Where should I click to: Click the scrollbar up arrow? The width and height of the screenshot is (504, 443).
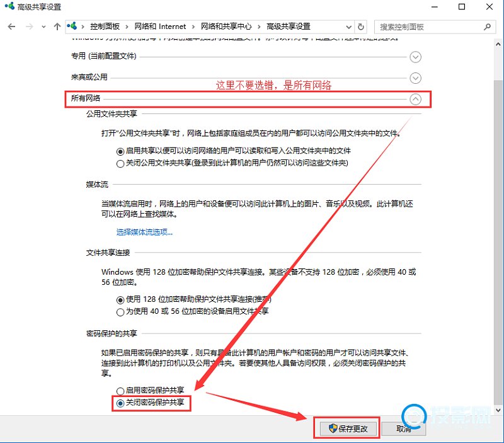pos(498,44)
